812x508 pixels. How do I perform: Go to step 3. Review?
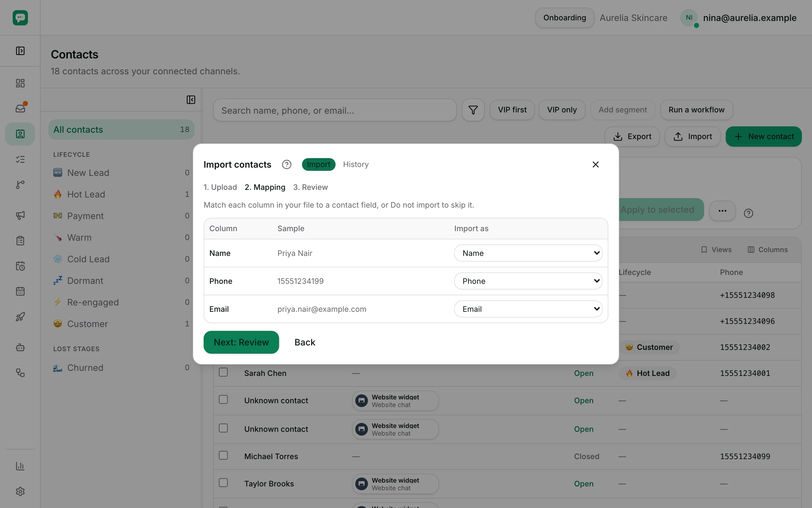pos(311,187)
